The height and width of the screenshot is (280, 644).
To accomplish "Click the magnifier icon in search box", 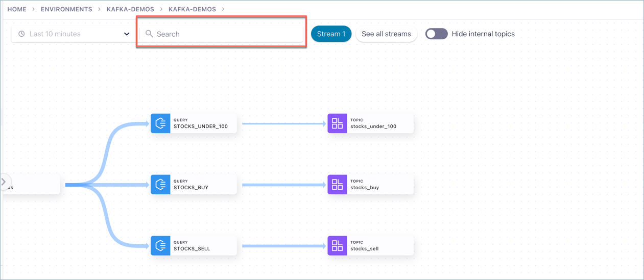I will pos(149,34).
